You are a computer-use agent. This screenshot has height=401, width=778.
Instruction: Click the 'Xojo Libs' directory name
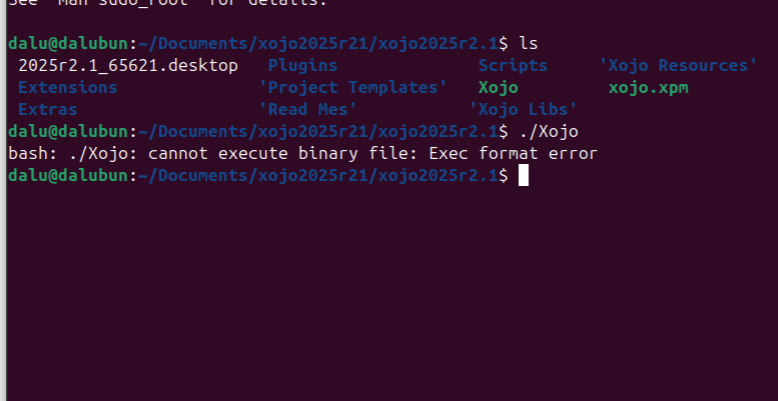523,109
